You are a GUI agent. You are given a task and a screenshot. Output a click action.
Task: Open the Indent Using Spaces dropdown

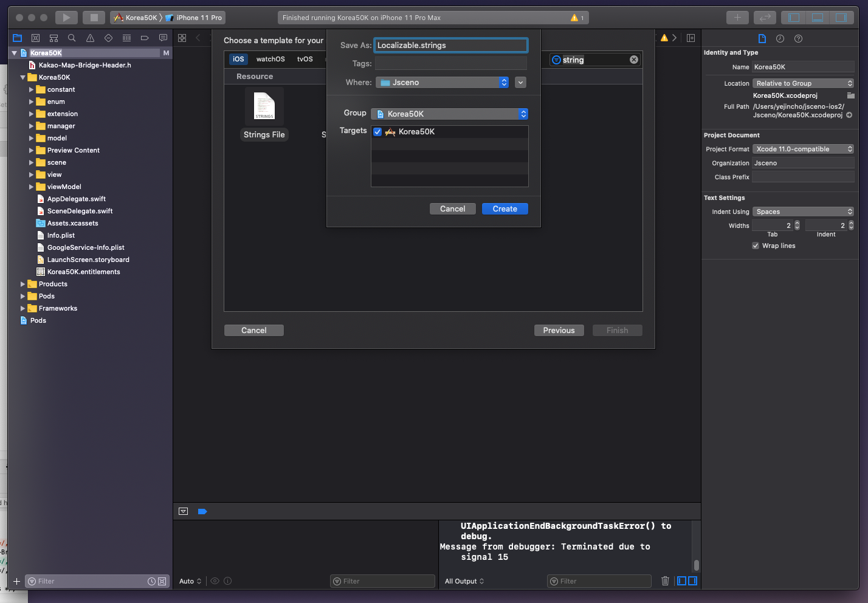point(804,212)
